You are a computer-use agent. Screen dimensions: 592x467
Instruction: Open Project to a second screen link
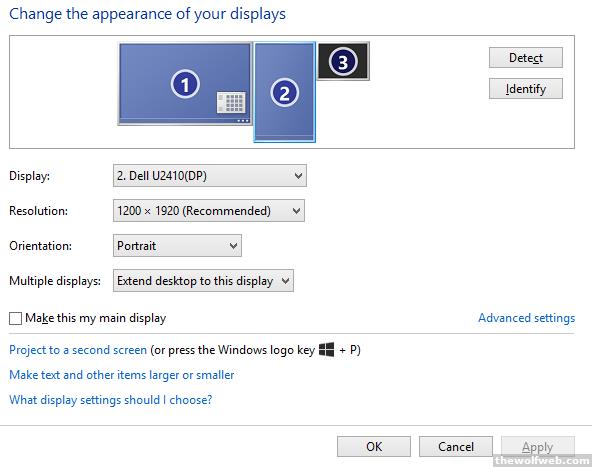78,350
